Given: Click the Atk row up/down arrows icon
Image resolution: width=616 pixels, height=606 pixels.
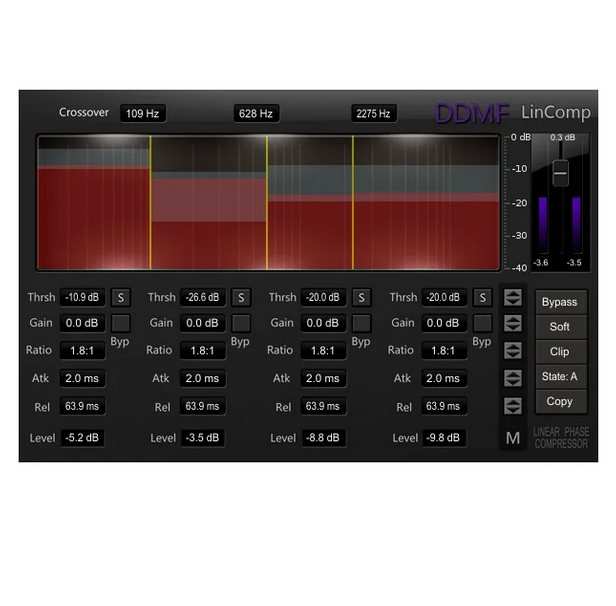Looking at the screenshot, I should [x=513, y=378].
